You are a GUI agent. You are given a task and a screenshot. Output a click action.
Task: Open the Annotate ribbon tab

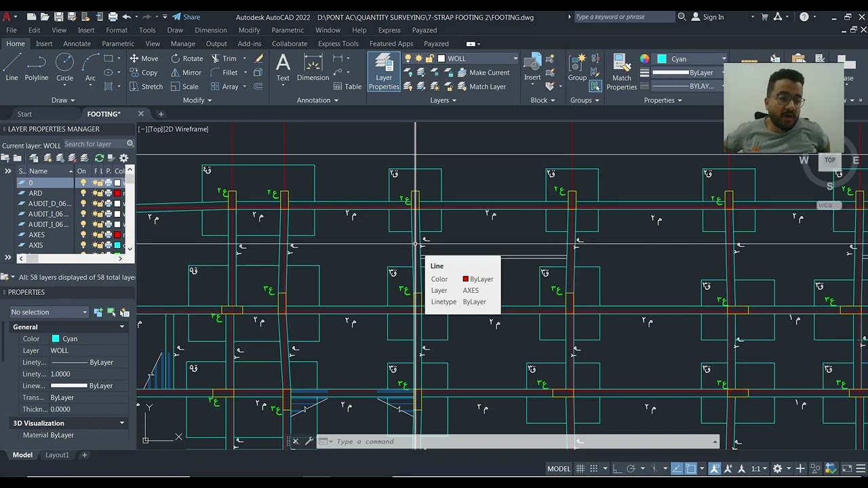[77, 43]
